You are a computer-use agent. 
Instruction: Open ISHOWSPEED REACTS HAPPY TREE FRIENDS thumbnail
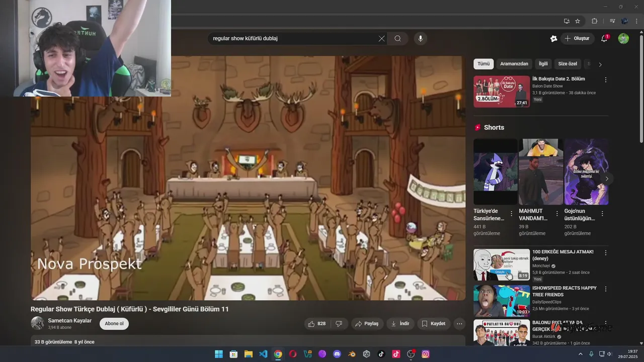pos(502,301)
